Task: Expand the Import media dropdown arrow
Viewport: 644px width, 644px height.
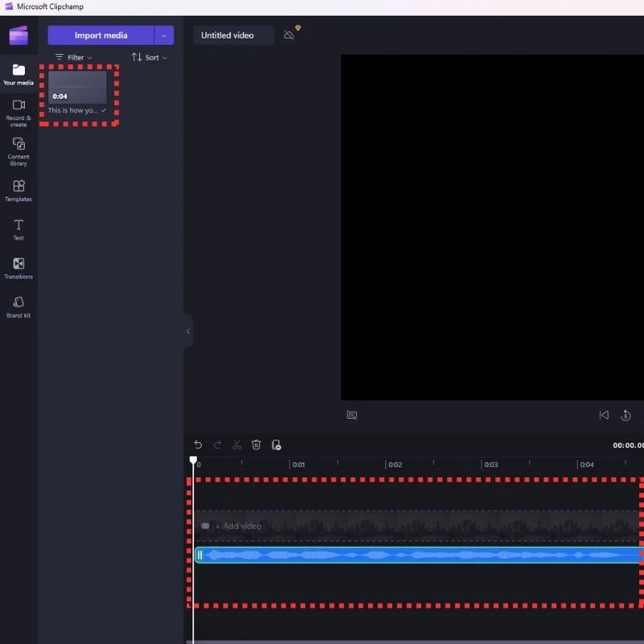Action: [164, 35]
